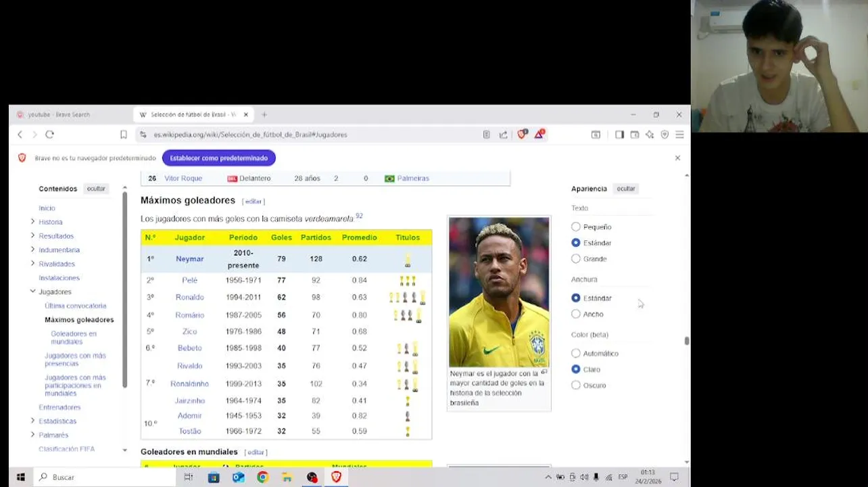This screenshot has height=487, width=868.
Task: Select Automático color mode
Action: point(576,353)
